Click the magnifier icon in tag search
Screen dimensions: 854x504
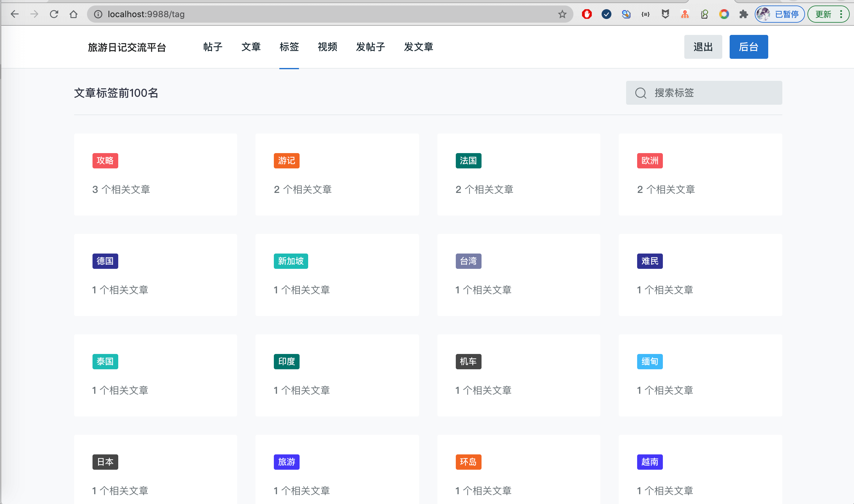(x=641, y=93)
